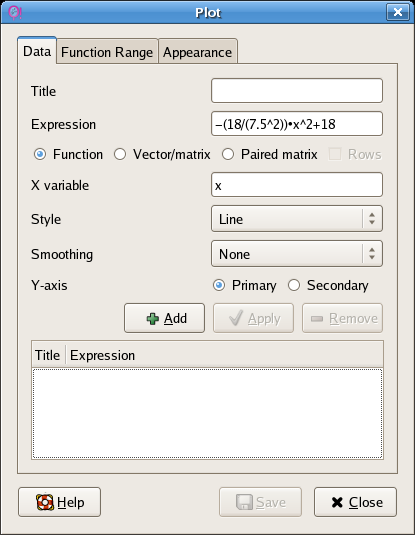The width and height of the screenshot is (415, 535).
Task: Click the Expression input field
Action: pos(297,124)
